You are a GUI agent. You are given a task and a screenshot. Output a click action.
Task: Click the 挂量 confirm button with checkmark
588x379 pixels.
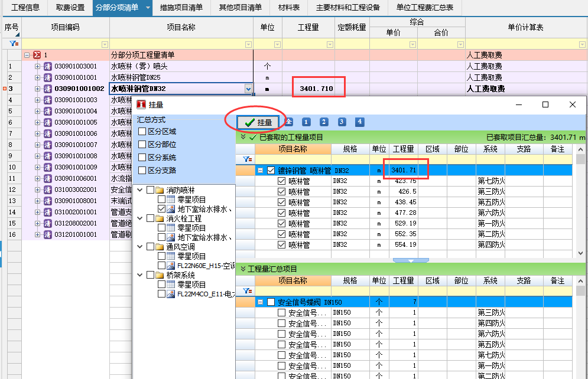258,122
